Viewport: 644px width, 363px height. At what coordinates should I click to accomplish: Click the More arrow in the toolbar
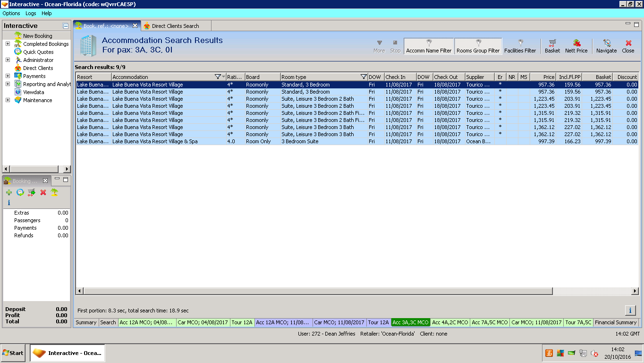tap(379, 46)
